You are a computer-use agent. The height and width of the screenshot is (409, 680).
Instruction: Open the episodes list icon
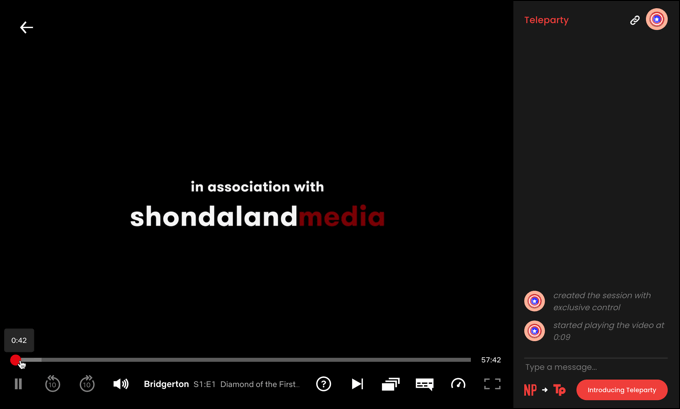(x=391, y=384)
